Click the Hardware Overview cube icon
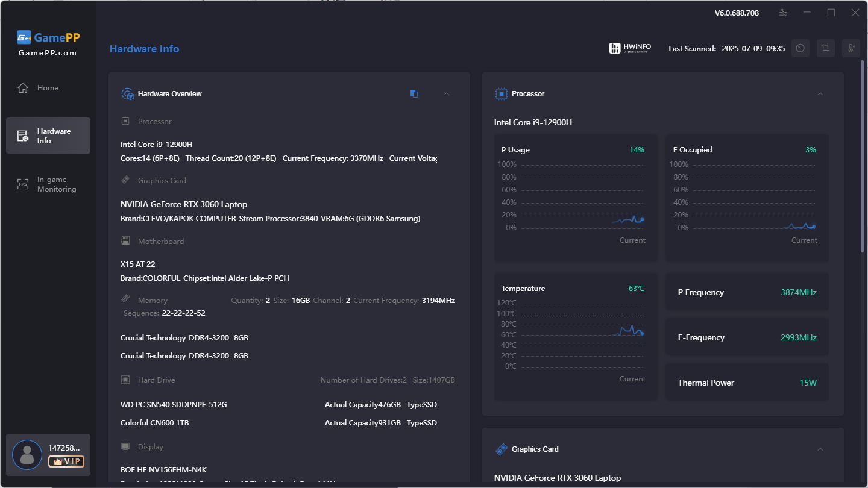Viewport: 868px width, 488px height. [x=127, y=94]
